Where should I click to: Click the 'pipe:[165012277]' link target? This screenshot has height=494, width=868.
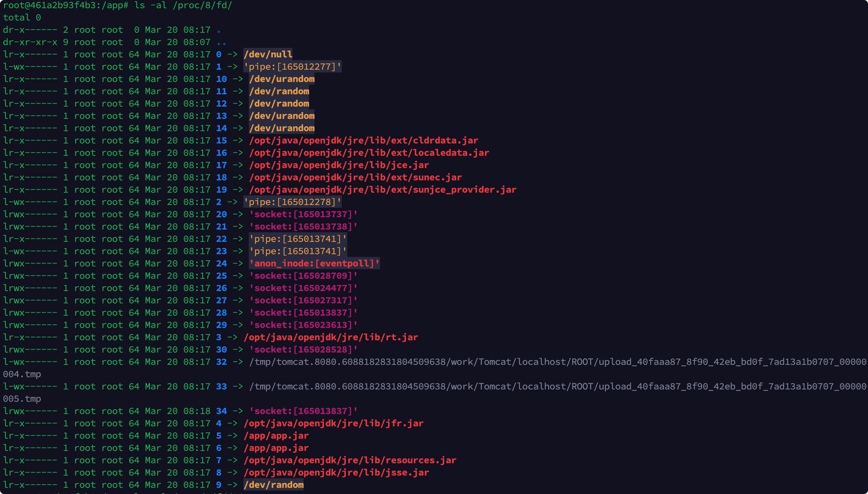coord(292,67)
